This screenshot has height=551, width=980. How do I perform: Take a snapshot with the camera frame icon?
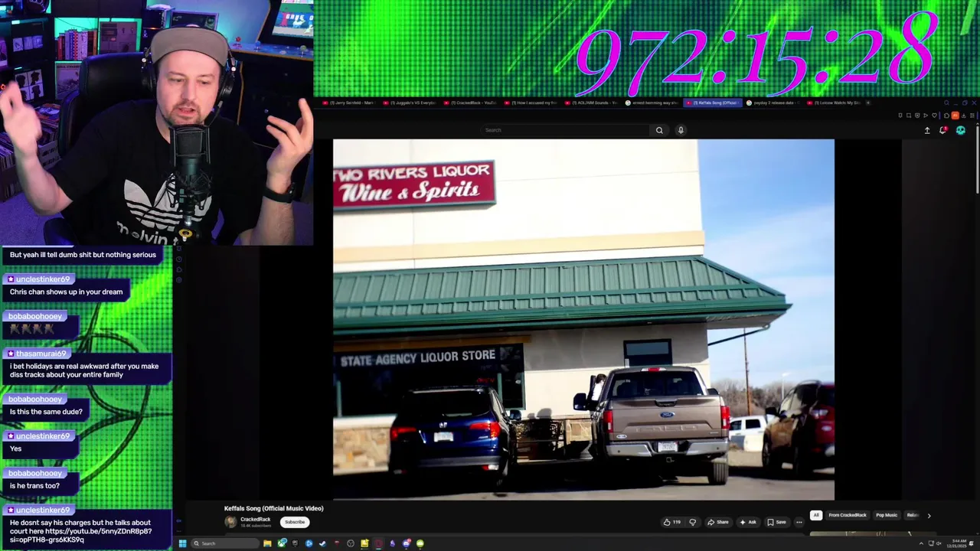pyautogui.click(x=909, y=116)
